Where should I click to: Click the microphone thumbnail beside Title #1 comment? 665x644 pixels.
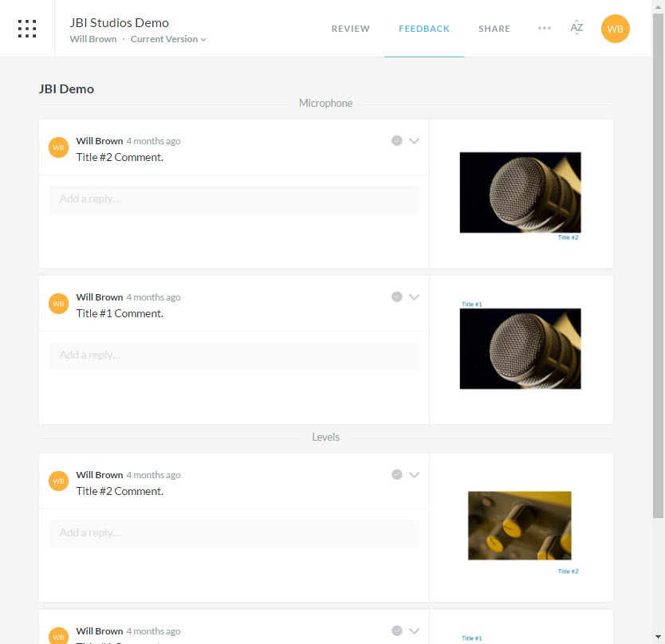coord(520,348)
